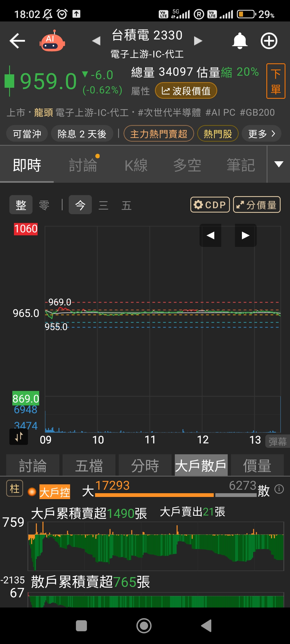The height and width of the screenshot is (644, 290).
Task: Select 零 odd-lot toggle
Action: point(44,205)
